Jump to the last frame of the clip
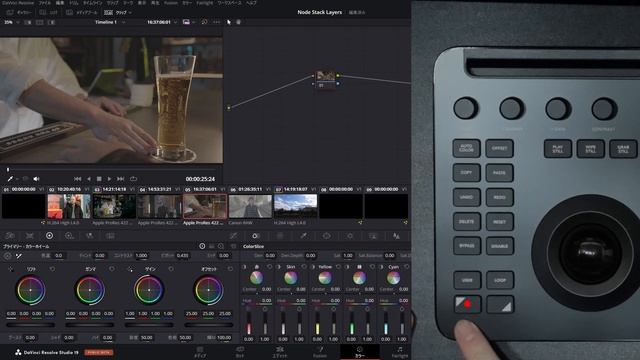The image size is (640, 360). (120, 179)
